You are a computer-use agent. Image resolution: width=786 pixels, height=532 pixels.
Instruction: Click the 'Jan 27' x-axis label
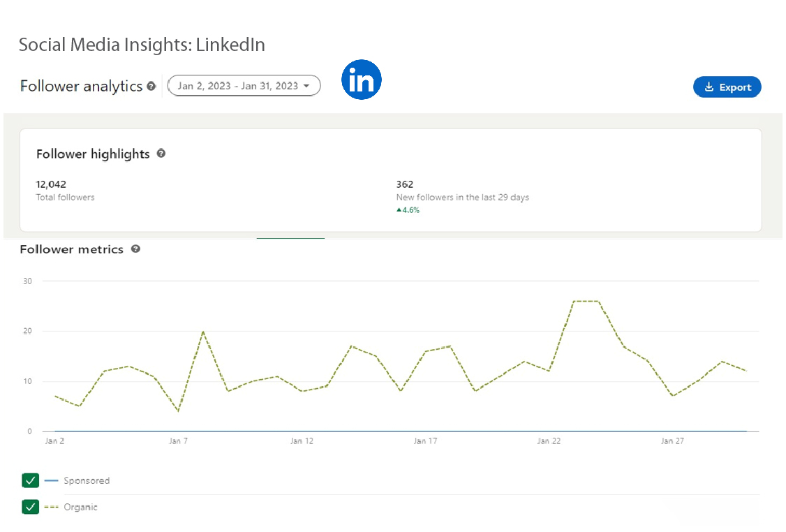tap(672, 441)
